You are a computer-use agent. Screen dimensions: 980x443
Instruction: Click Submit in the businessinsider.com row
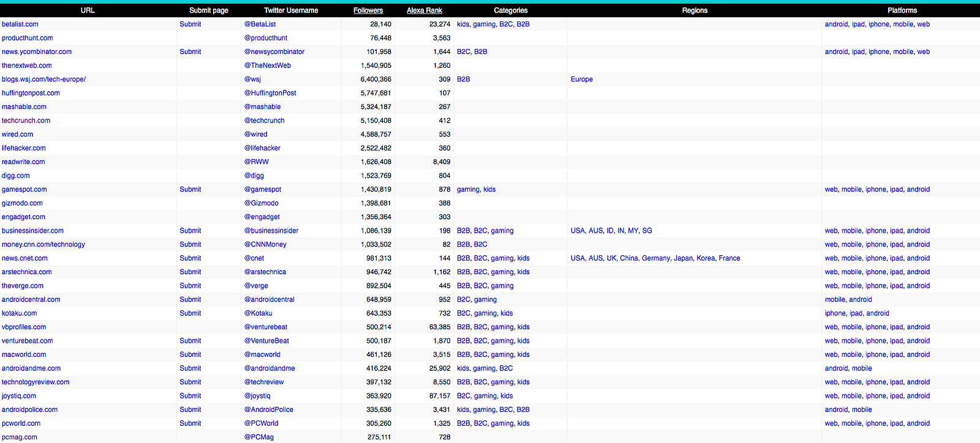190,231
